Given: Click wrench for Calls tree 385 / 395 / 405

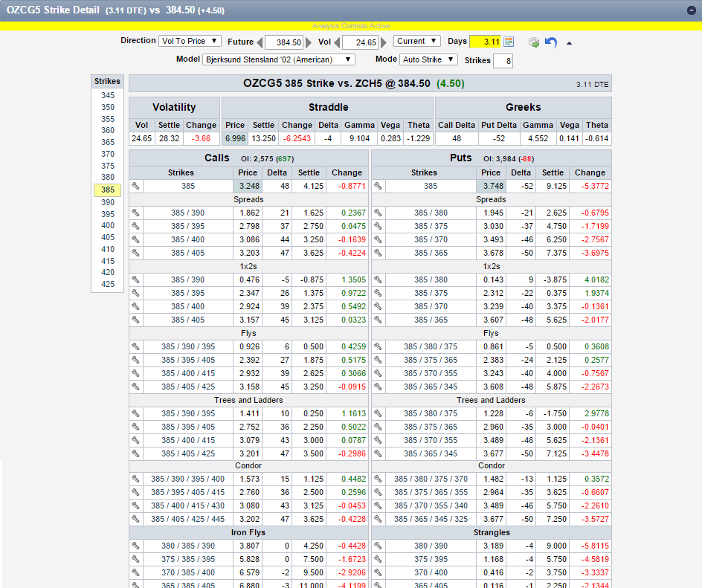Looking at the screenshot, I should click(x=135, y=427).
